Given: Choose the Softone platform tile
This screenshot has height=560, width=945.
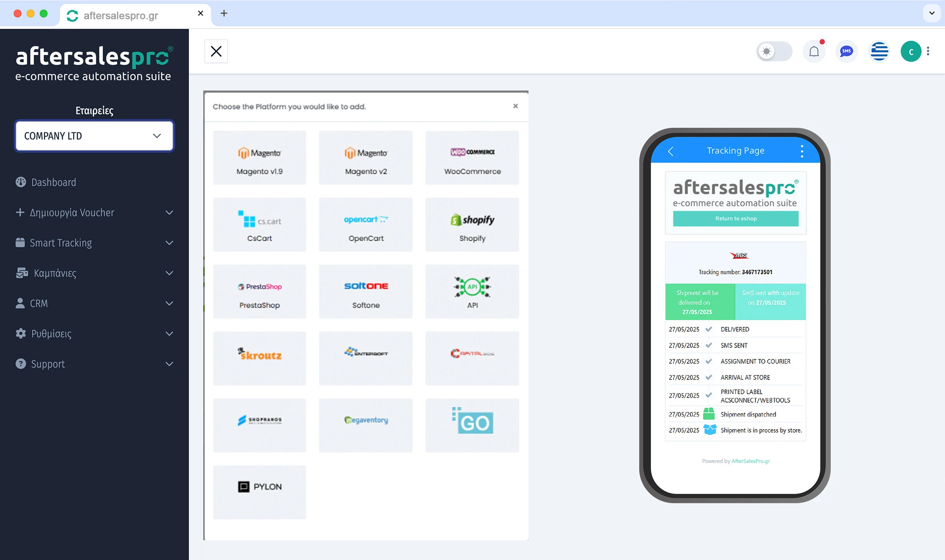Looking at the screenshot, I should coord(366,292).
